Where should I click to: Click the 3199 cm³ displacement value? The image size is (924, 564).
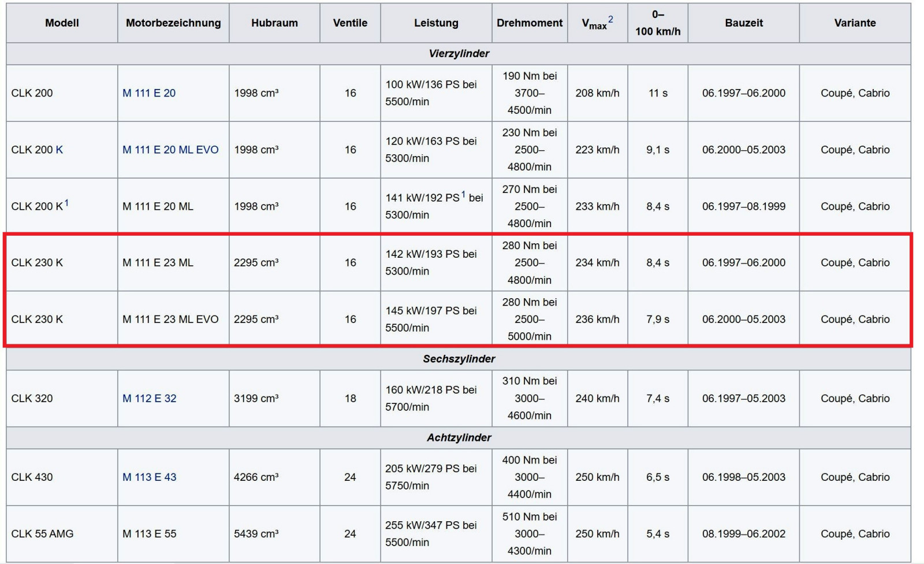[x=256, y=398]
